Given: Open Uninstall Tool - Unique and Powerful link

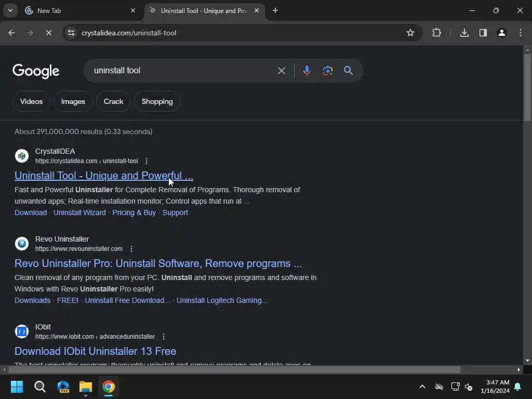Looking at the screenshot, I should pyautogui.click(x=104, y=176).
